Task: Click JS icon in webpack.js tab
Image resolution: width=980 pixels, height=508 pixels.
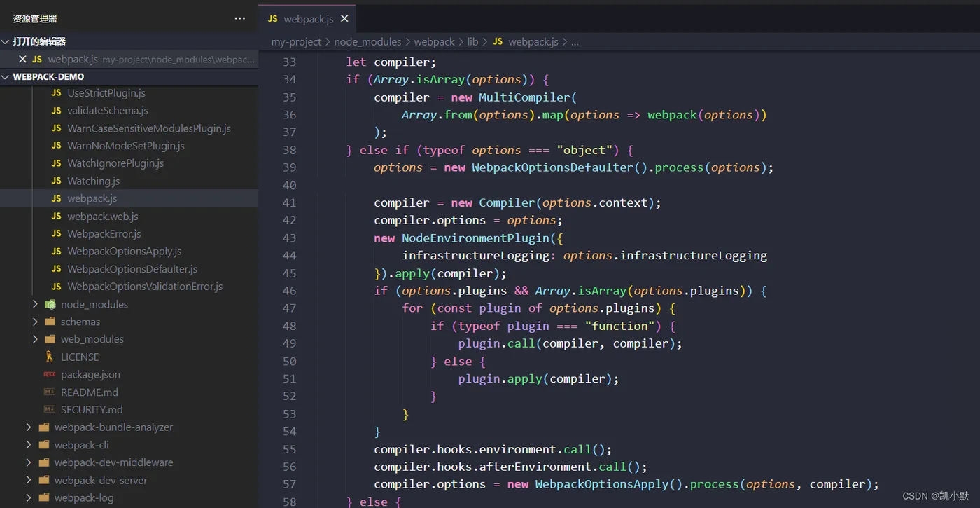Action: [273, 19]
